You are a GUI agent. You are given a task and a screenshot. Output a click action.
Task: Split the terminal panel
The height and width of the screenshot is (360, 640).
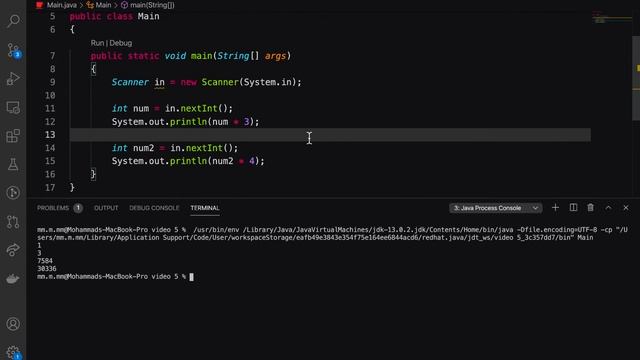573,208
